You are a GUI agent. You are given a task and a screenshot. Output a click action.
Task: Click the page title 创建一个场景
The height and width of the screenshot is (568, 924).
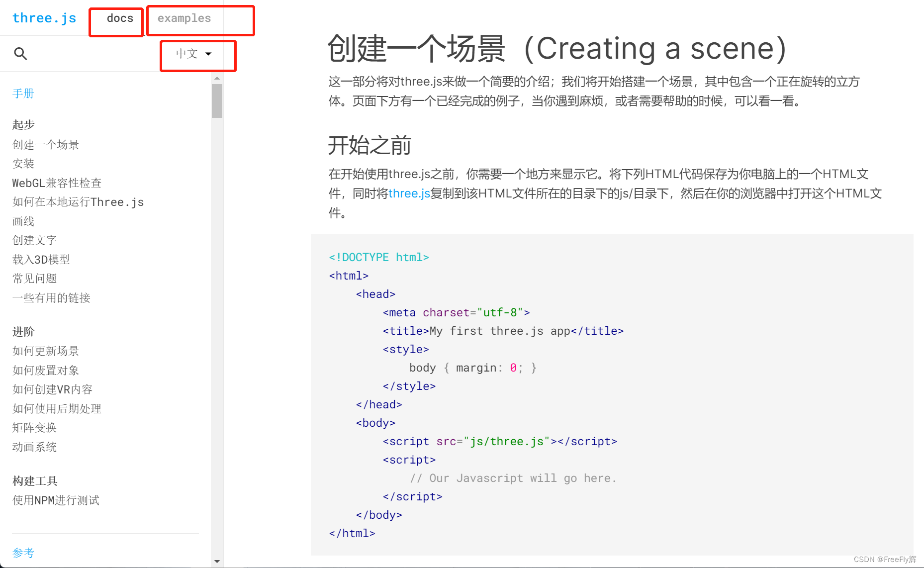(x=557, y=49)
